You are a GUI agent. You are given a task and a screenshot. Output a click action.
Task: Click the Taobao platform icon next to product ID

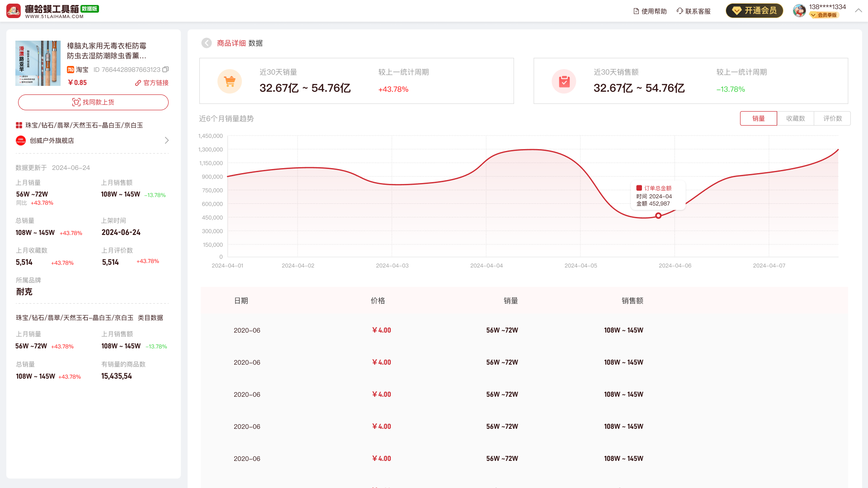[x=71, y=70]
